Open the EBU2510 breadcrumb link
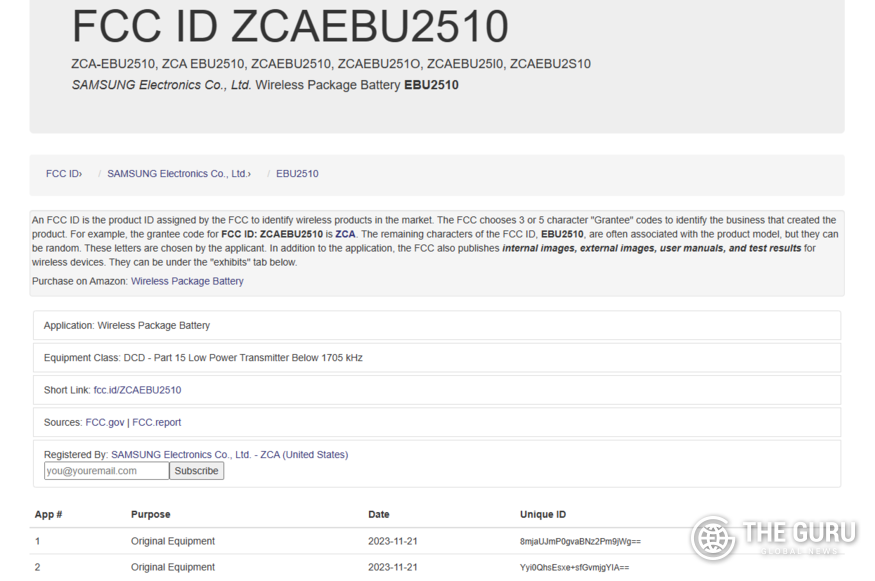This screenshot has height=581, width=875. click(x=297, y=174)
